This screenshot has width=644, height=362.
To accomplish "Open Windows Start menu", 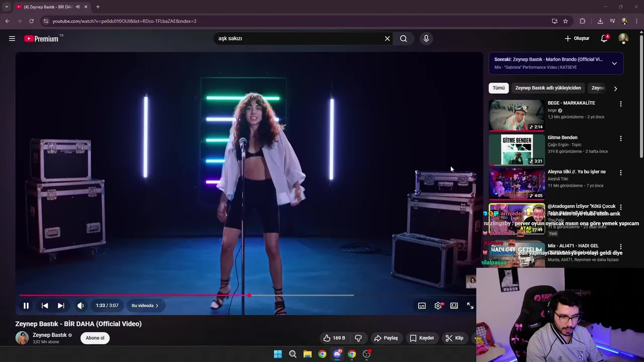I will click(278, 354).
